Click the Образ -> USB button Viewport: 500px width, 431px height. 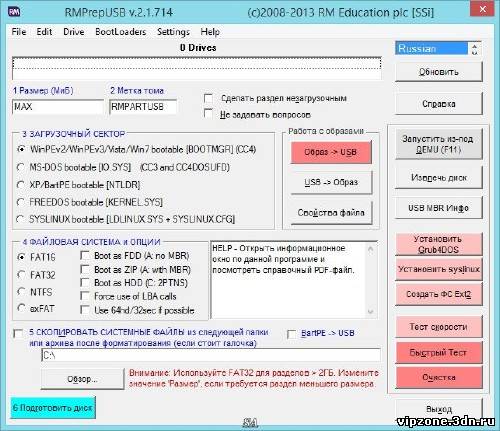(331, 152)
